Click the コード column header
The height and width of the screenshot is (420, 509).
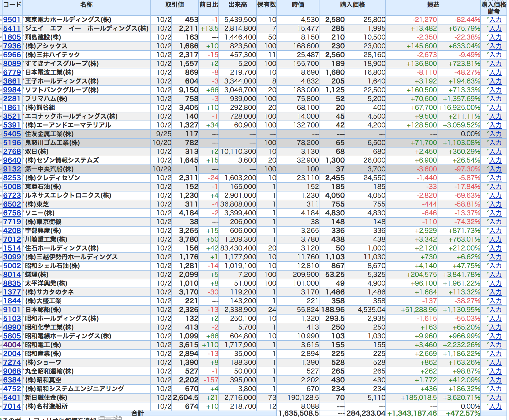point(12,4)
